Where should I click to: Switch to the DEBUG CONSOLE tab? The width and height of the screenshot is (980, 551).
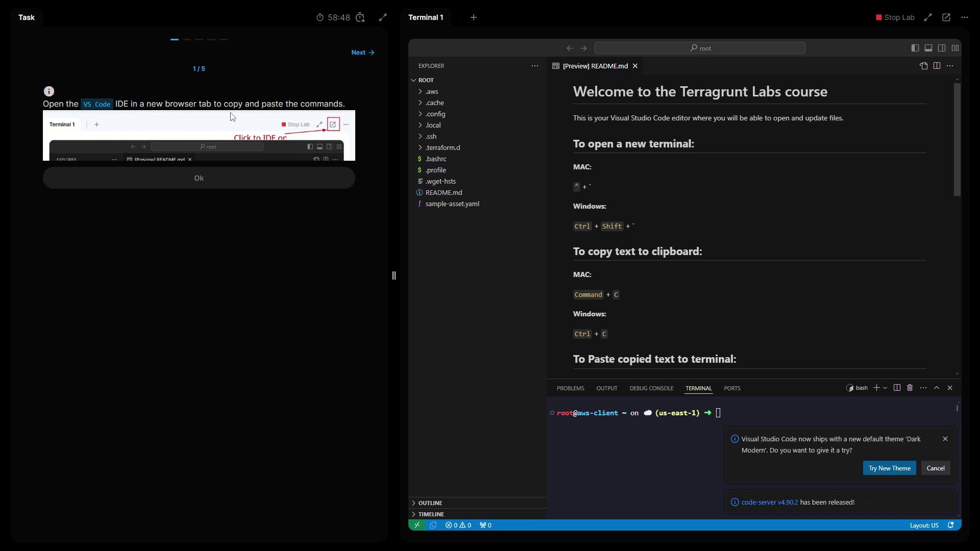651,388
